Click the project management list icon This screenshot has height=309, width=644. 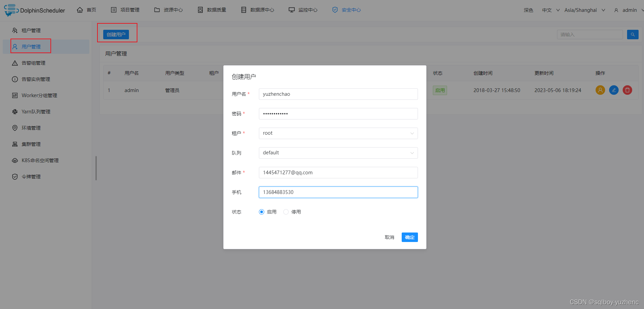pyautogui.click(x=114, y=10)
